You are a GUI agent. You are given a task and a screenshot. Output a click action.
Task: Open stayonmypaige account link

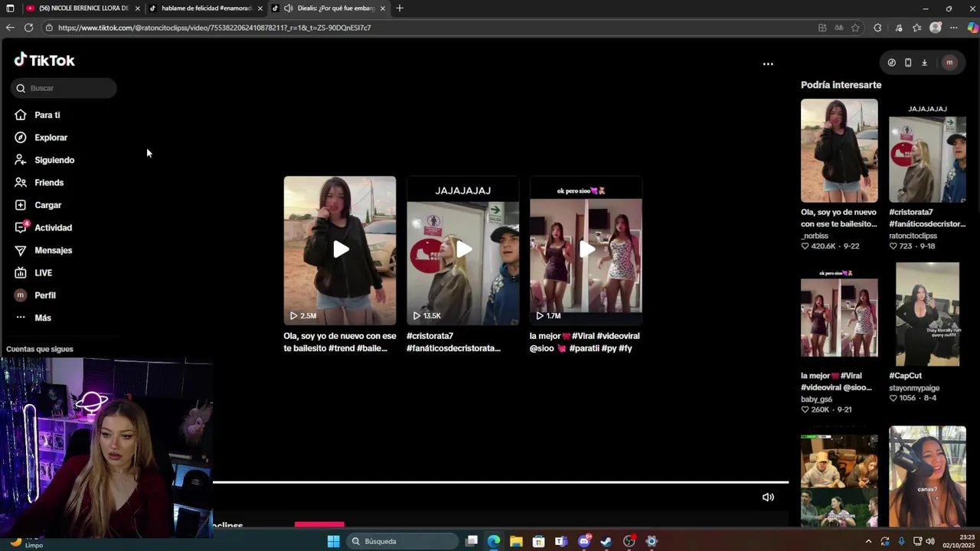click(x=914, y=388)
